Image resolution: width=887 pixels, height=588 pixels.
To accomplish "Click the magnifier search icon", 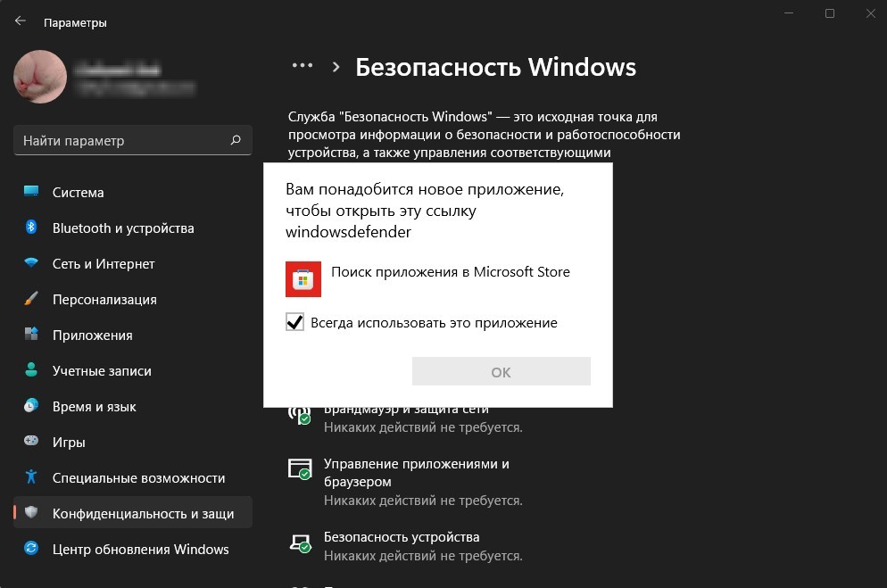I will click(x=236, y=140).
